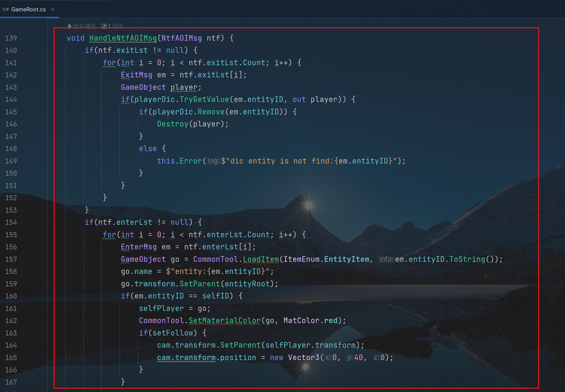Click the SetMaterialColor method call
Viewport: 565px width, 392px height.
pos(224,321)
